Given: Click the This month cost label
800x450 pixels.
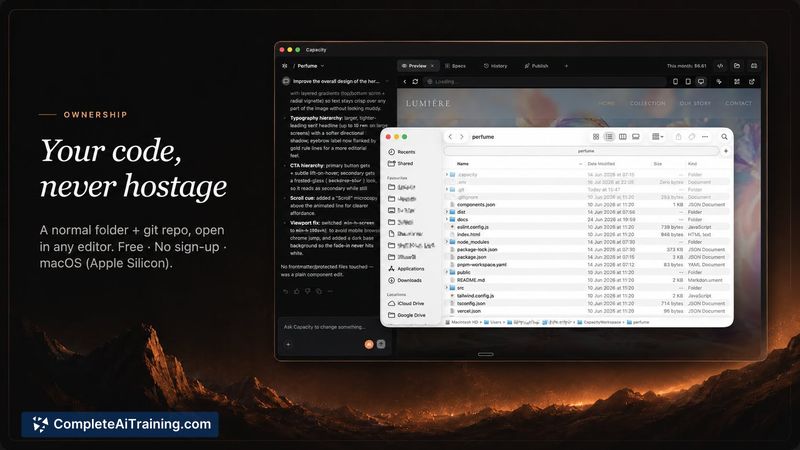Looking at the screenshot, I should 687,66.
